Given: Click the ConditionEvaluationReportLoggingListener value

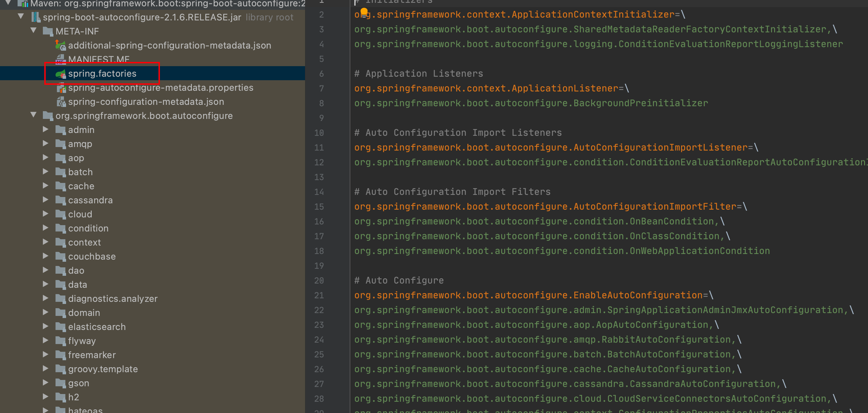Looking at the screenshot, I should (x=598, y=44).
